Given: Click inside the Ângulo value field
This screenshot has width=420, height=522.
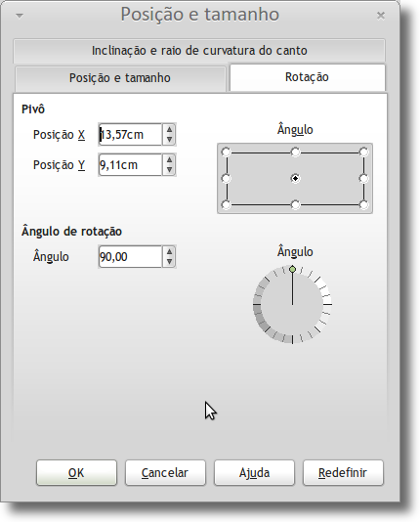Looking at the screenshot, I should tap(130, 257).
